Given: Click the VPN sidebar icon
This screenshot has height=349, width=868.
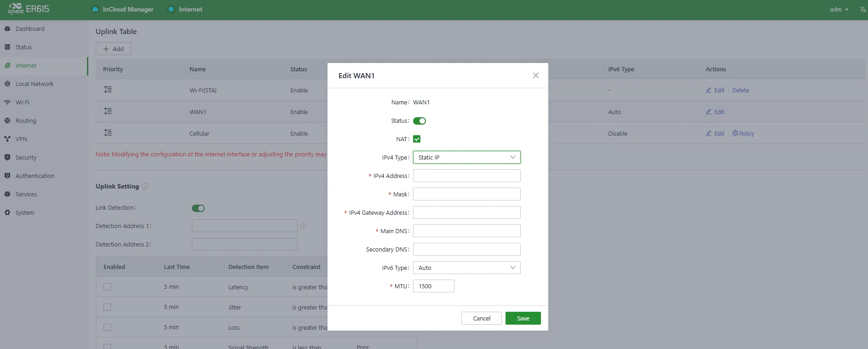Looking at the screenshot, I should pos(7,139).
